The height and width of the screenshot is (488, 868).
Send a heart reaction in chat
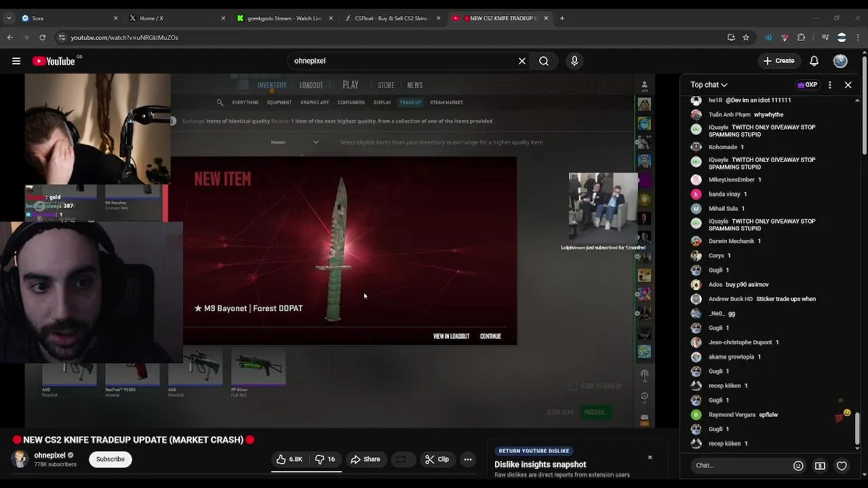[842, 466]
